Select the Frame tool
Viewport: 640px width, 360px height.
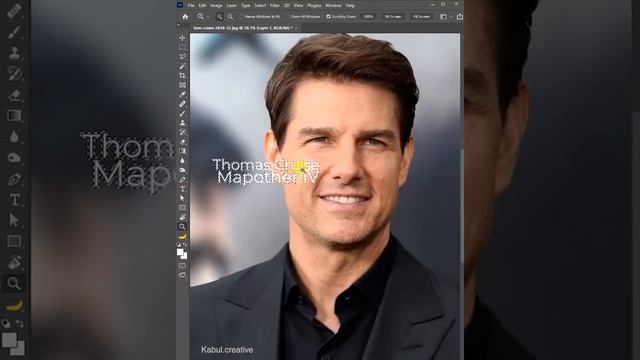[182, 85]
